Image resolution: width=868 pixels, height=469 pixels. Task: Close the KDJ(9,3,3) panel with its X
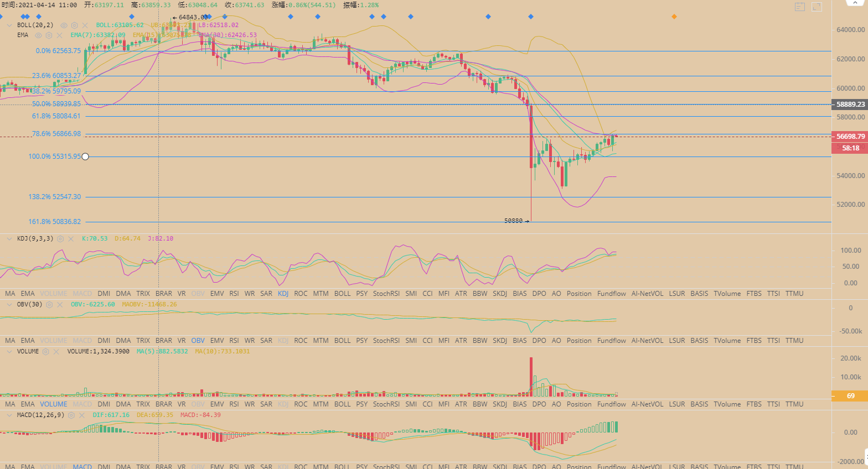pyautogui.click(x=71, y=239)
